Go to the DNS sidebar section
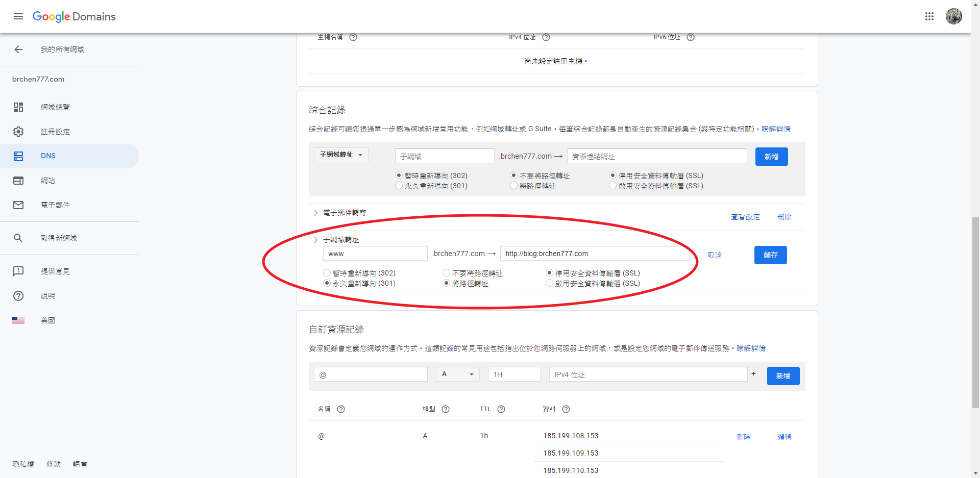The image size is (980, 478). point(48,156)
